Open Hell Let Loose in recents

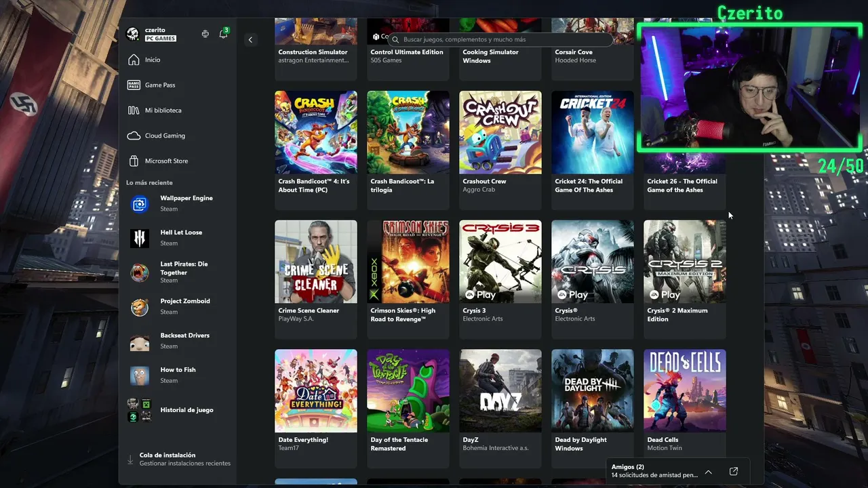(x=178, y=238)
